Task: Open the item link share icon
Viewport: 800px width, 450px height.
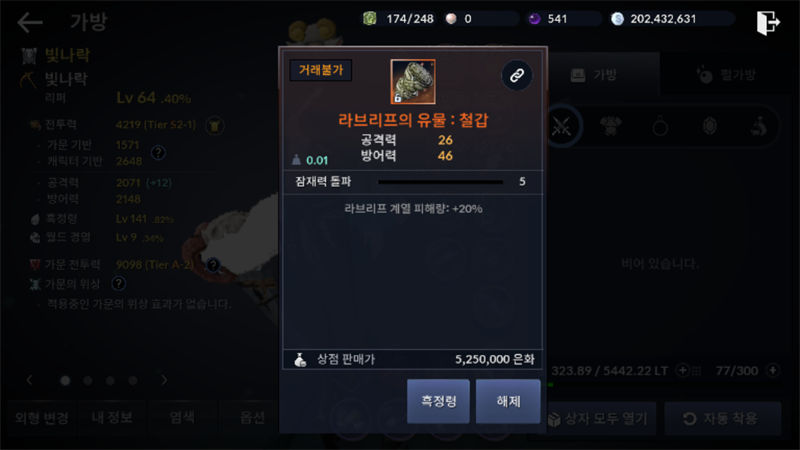Action: click(x=517, y=76)
